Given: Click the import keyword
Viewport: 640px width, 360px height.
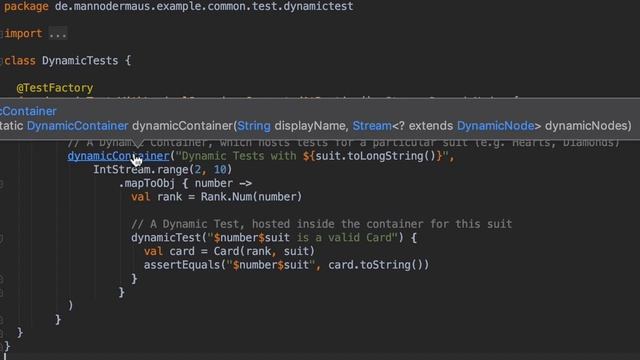Looking at the screenshot, I should point(23,33).
